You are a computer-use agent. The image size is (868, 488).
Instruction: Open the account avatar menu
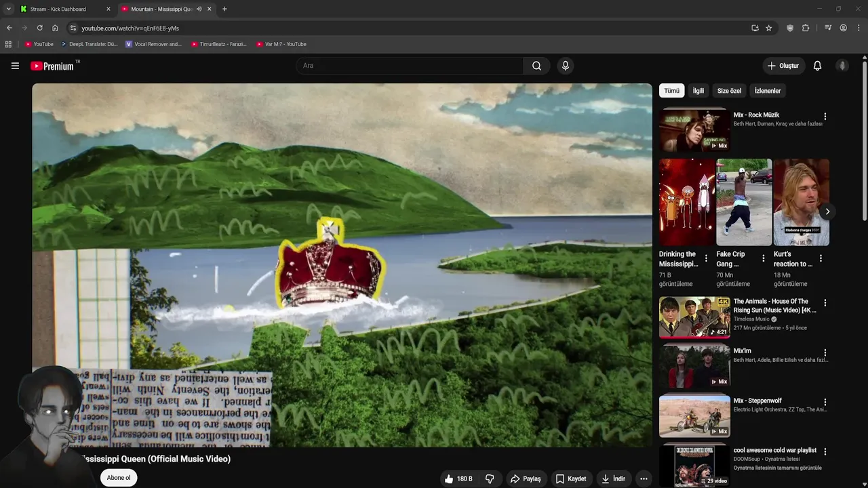pos(842,66)
